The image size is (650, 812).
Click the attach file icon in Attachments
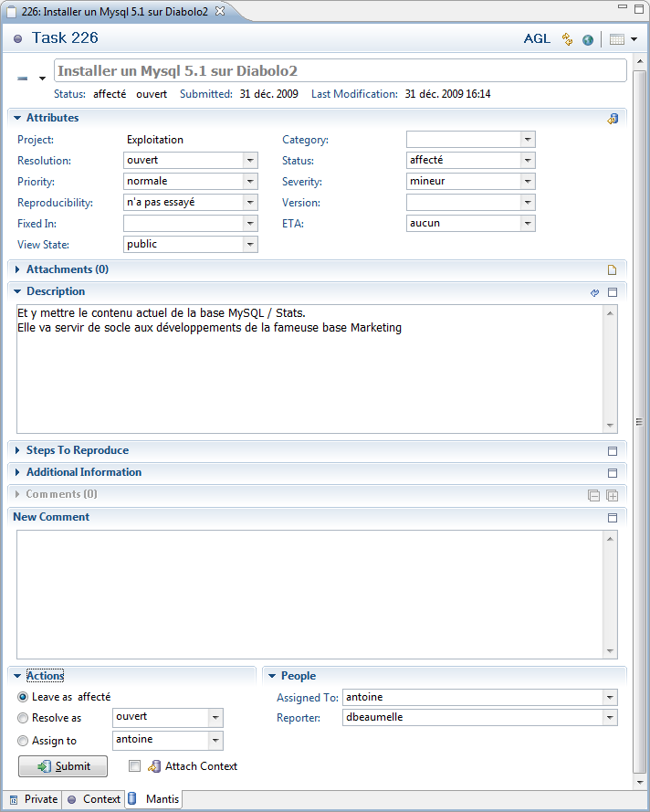click(613, 269)
